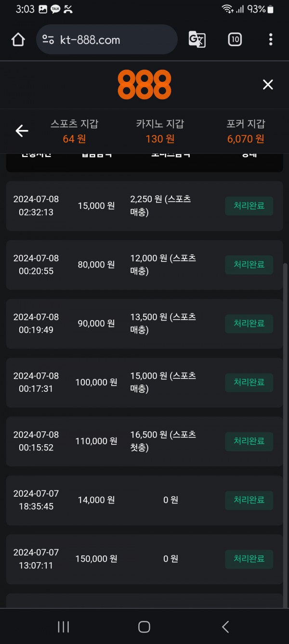Select the 100,000 원 deposit row
The height and width of the screenshot is (644, 289).
pyautogui.click(x=144, y=383)
